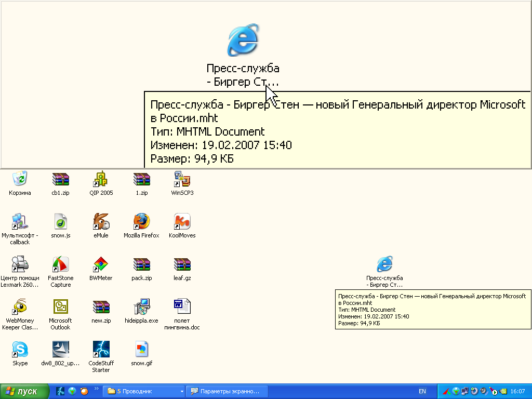
Task: Select the Пресс-служба MHT file on desktop
Action: pos(384,264)
